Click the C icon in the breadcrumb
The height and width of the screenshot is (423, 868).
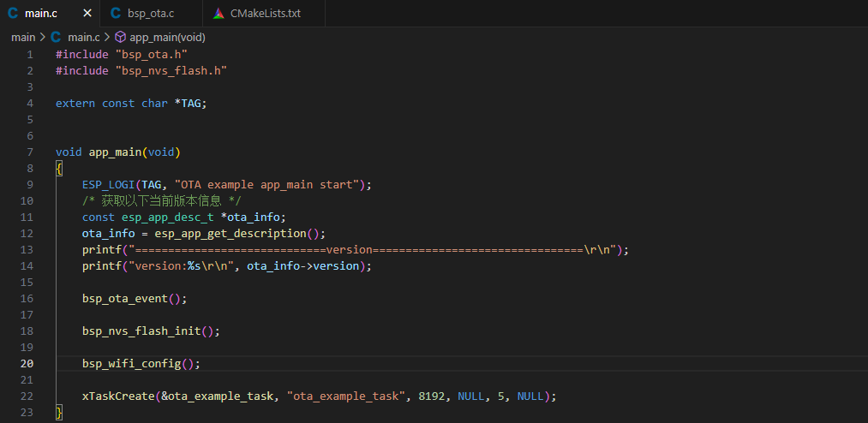tap(56, 37)
